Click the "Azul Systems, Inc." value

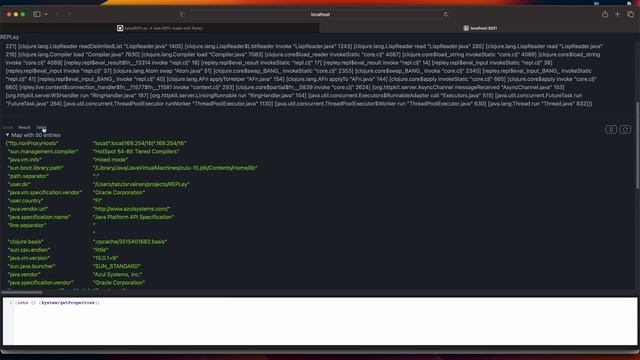[x=118, y=274]
